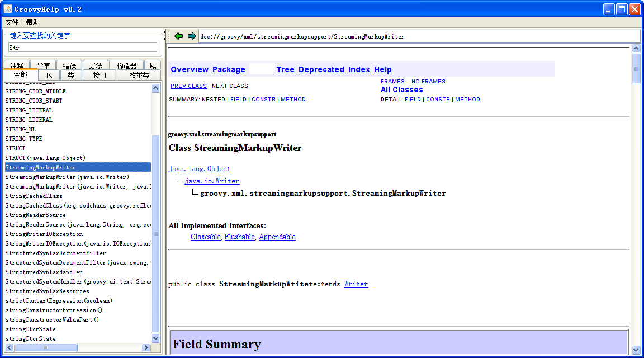Open the Flushable interface link
Viewport: 644px width, 358px height.
[x=240, y=237]
